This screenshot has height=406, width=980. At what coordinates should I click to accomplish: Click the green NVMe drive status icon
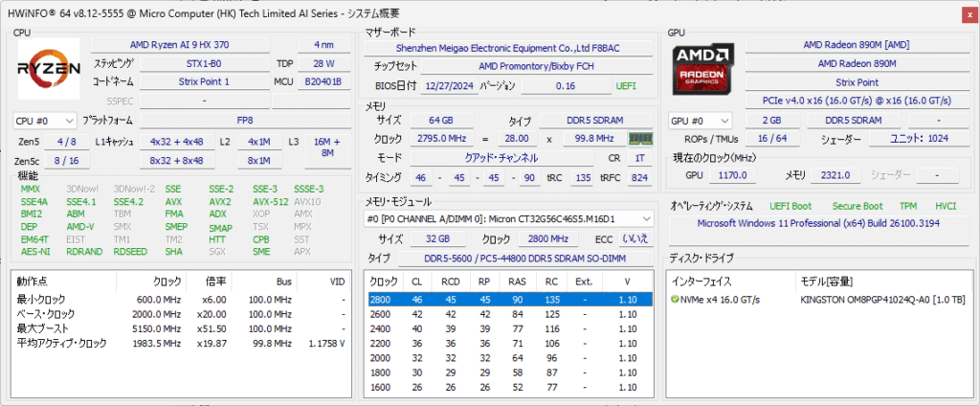pos(675,300)
